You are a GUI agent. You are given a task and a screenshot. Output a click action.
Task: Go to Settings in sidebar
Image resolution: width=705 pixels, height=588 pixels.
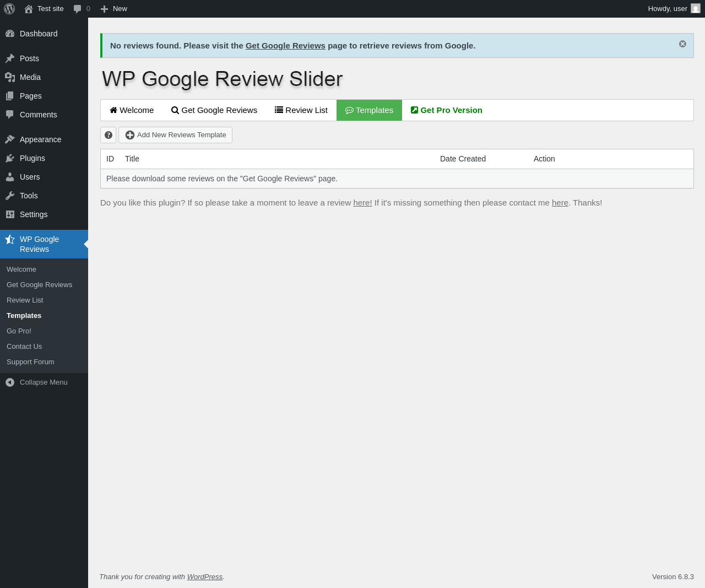click(34, 214)
